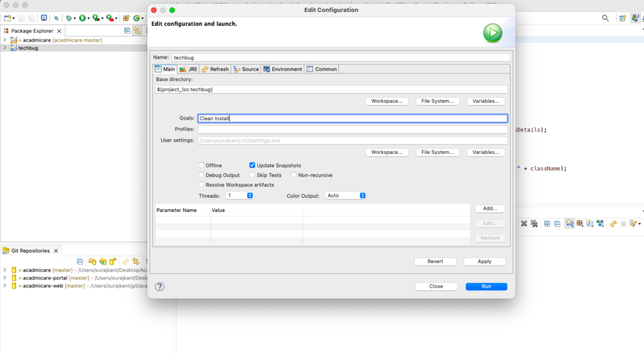Click the Group by Project folder icon
The image size is (644, 353).
coord(570,223)
